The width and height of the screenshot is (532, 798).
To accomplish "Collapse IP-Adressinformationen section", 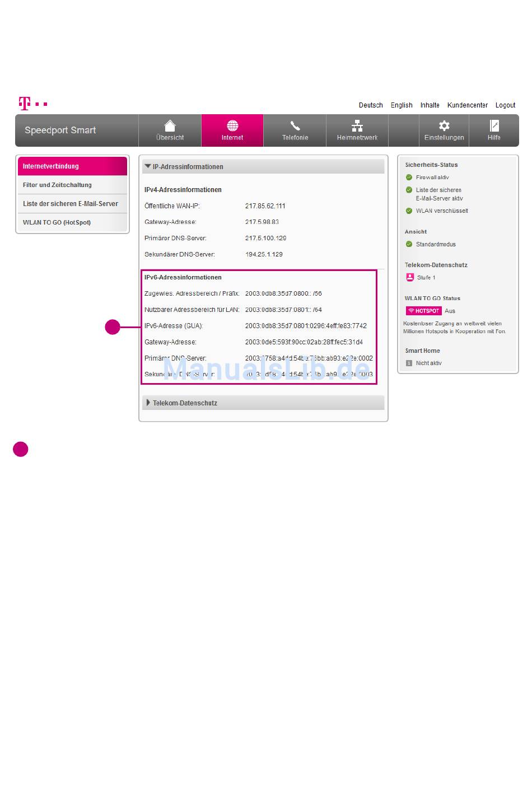I will (x=263, y=167).
